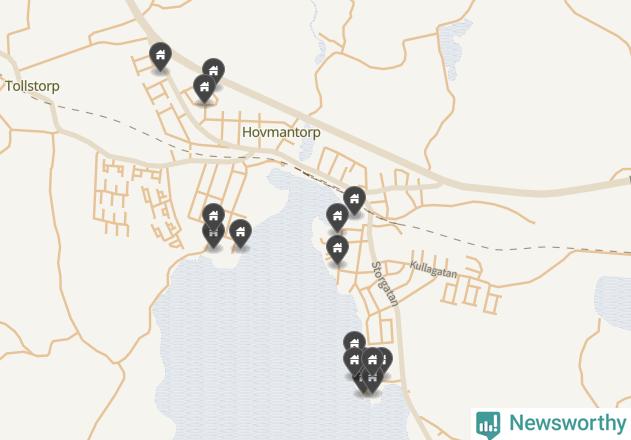The width and height of the screenshot is (631, 440).
Task: Click the house marker west of Storgatan label
Action: pos(337,250)
